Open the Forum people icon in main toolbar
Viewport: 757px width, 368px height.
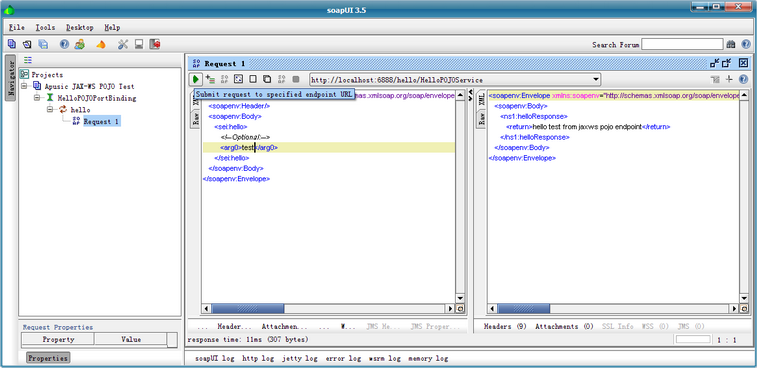tap(80, 44)
